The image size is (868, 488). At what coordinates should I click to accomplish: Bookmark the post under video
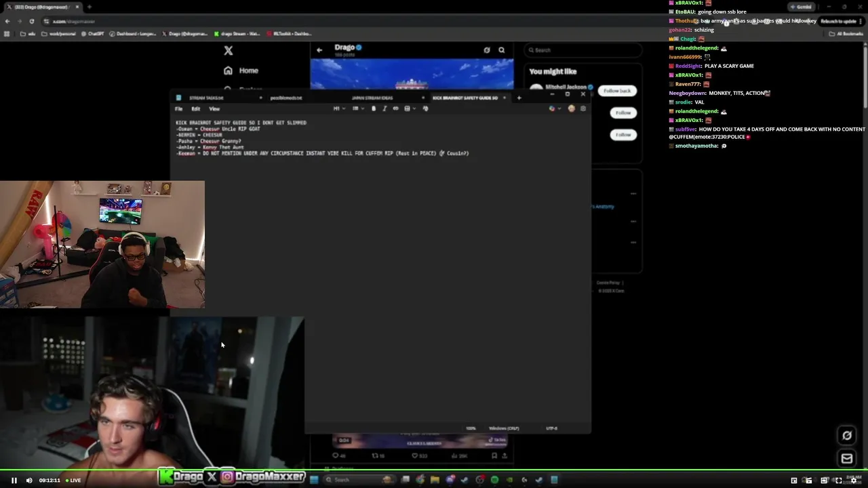[x=494, y=456]
